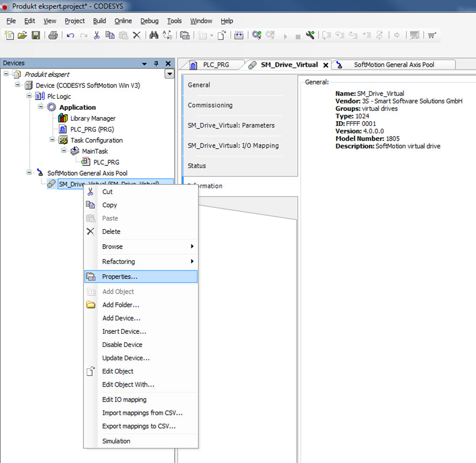The image size is (476, 463).
Task: Switch to the SoftMotion General Axis Pool tab
Action: [x=394, y=65]
